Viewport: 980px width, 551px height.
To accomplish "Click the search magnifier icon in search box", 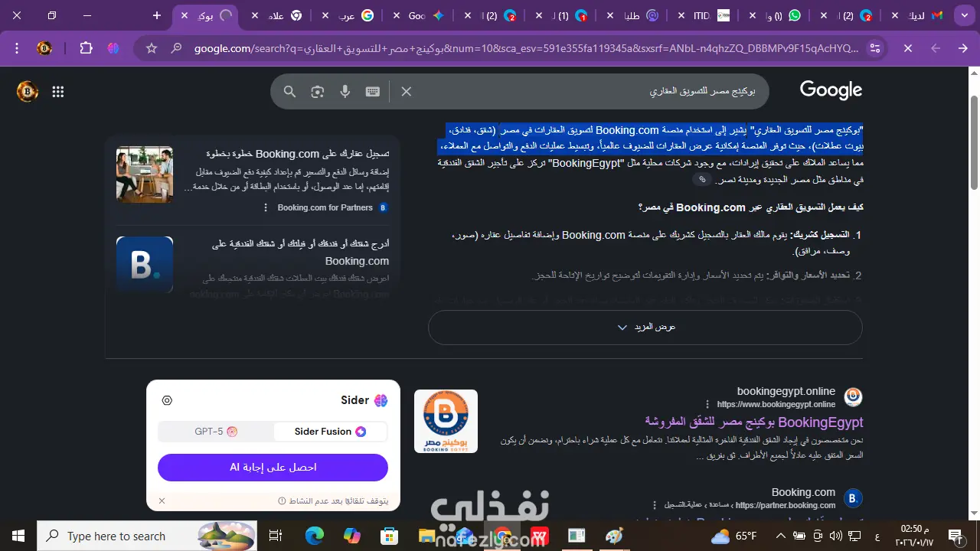I will coord(289,92).
